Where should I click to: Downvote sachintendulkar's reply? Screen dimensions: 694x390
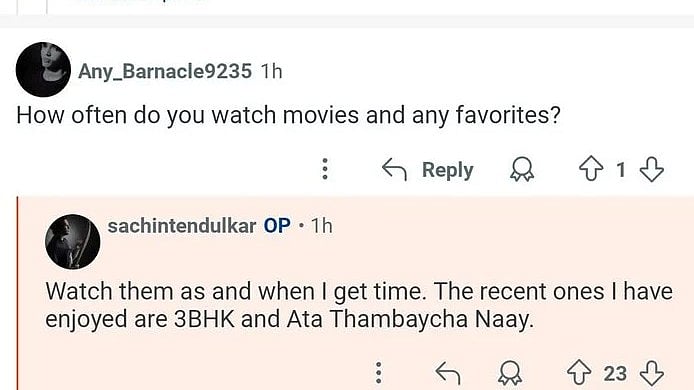coord(652,373)
